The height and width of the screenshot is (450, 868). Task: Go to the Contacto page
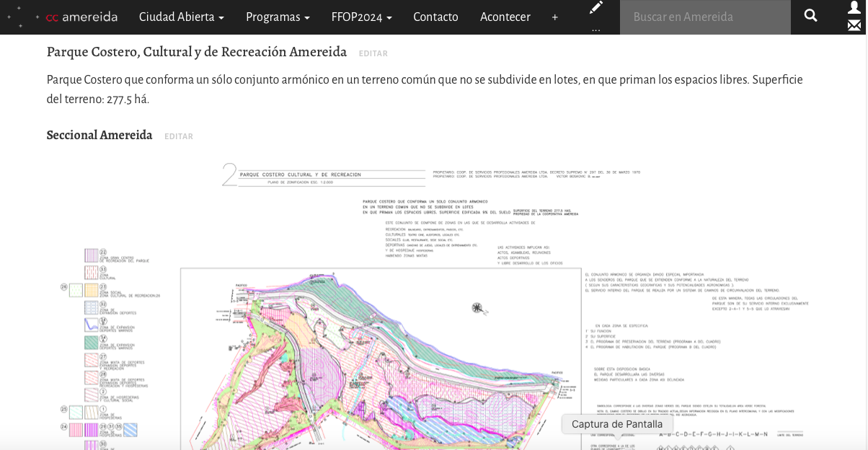coord(435,17)
